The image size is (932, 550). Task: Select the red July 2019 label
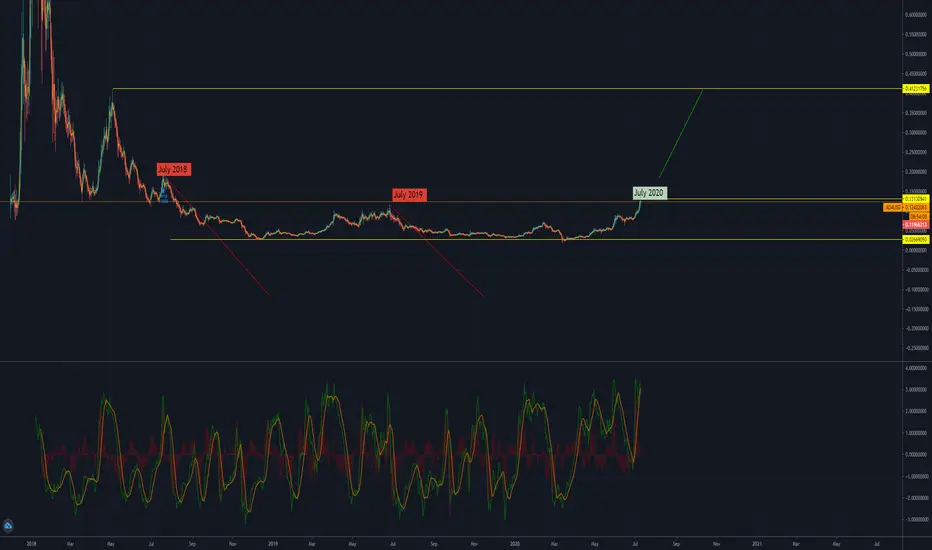pyautogui.click(x=409, y=194)
